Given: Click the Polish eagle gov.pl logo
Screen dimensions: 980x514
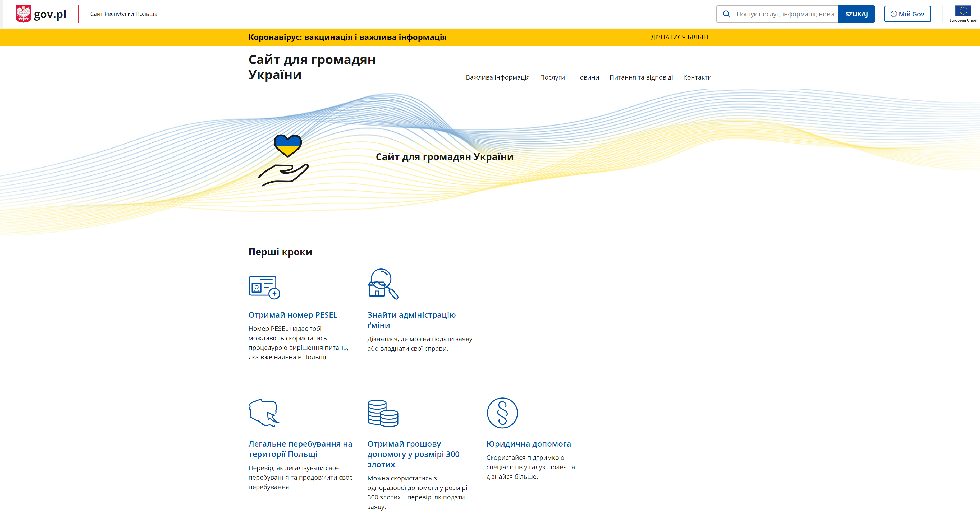Looking at the screenshot, I should pos(41,14).
